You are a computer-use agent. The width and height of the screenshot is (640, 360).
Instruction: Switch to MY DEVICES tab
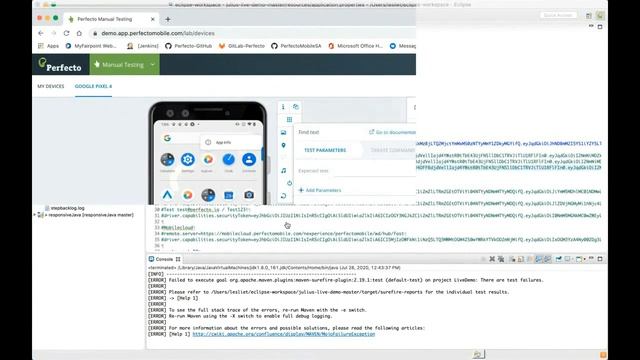51,86
